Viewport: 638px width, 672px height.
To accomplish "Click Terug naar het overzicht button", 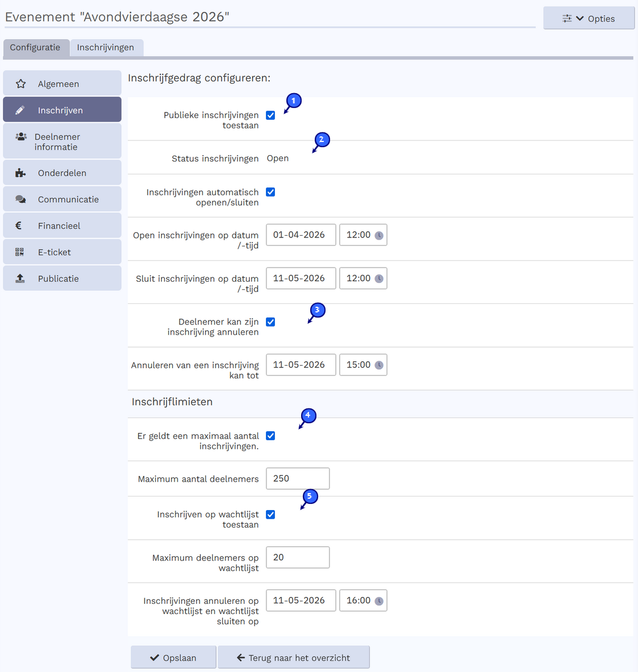I will pos(293,658).
